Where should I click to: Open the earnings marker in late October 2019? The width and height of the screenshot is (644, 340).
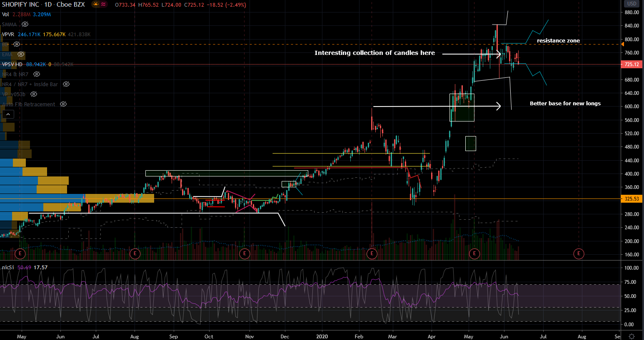[x=245, y=253]
